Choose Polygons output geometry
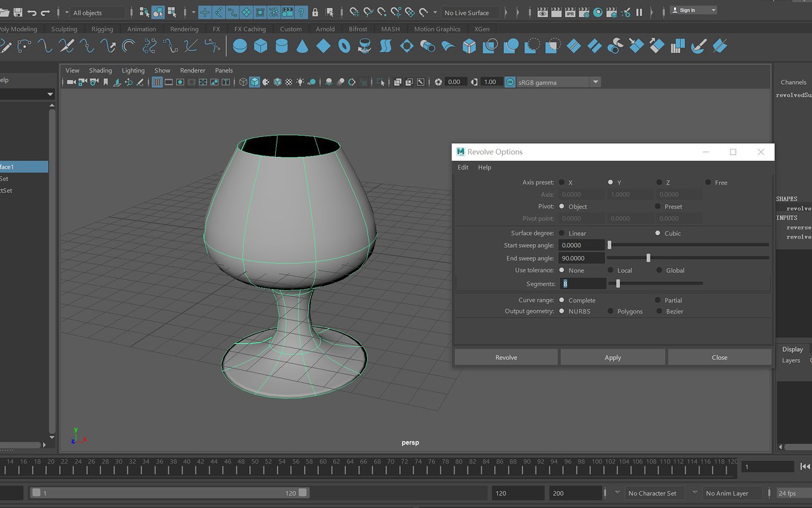This screenshot has width=812, height=508. [610, 311]
